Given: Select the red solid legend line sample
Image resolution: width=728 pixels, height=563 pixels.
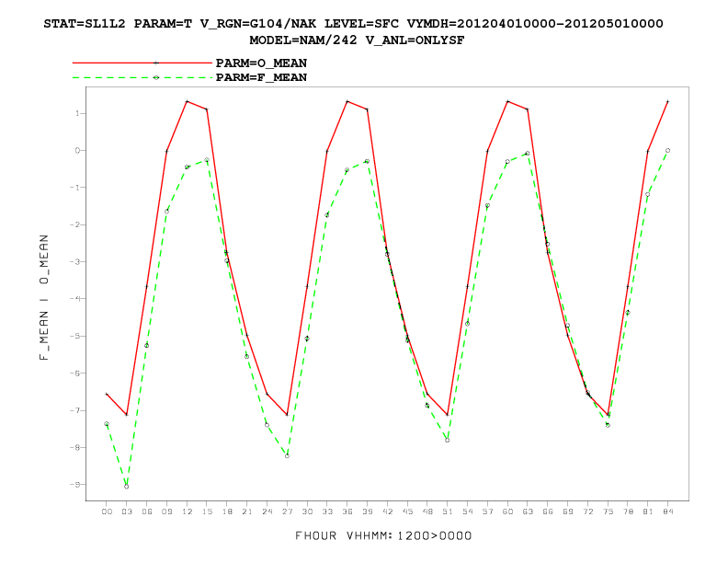Looking at the screenshot, I should click(x=142, y=63).
